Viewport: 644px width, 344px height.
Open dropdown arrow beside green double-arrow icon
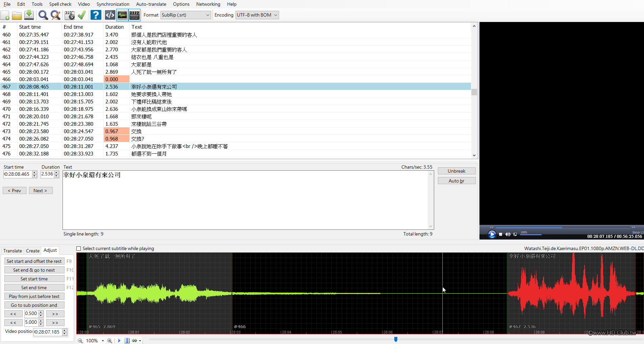[140, 341]
